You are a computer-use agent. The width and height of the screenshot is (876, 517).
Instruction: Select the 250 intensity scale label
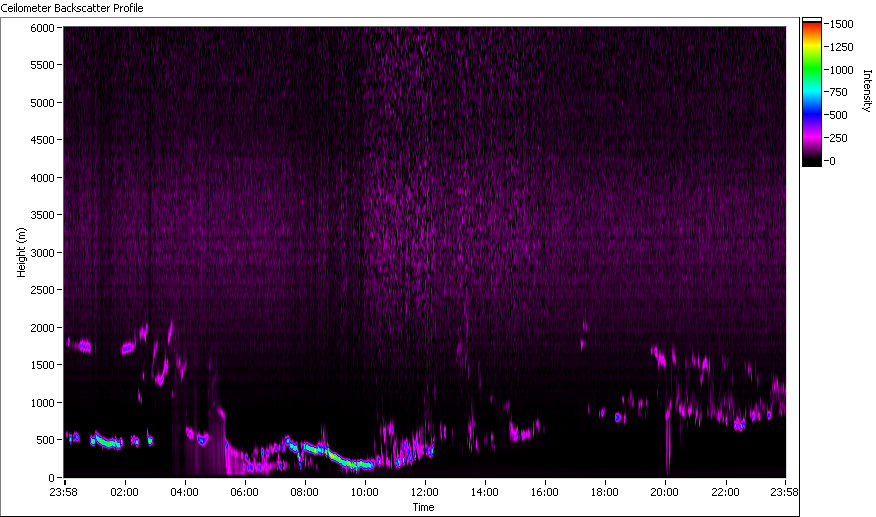pyautogui.click(x=839, y=138)
